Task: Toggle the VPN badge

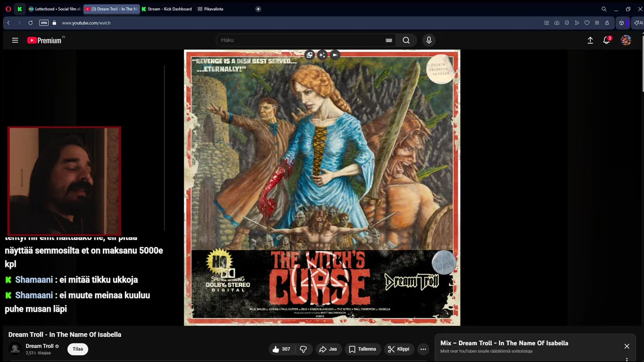Action: 44,23
